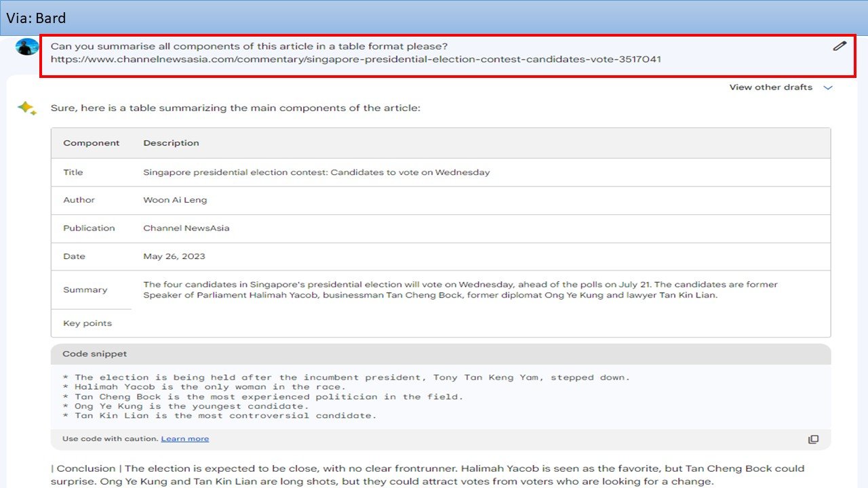Click the channelnewsasia article URL in the prompt
The width and height of the screenshot is (868, 488).
coord(356,59)
